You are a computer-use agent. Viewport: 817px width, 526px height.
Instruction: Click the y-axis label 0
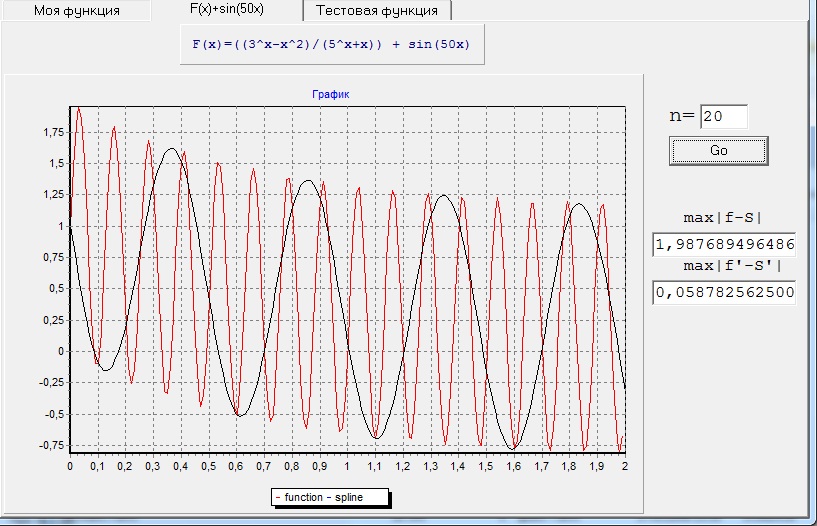[61, 351]
